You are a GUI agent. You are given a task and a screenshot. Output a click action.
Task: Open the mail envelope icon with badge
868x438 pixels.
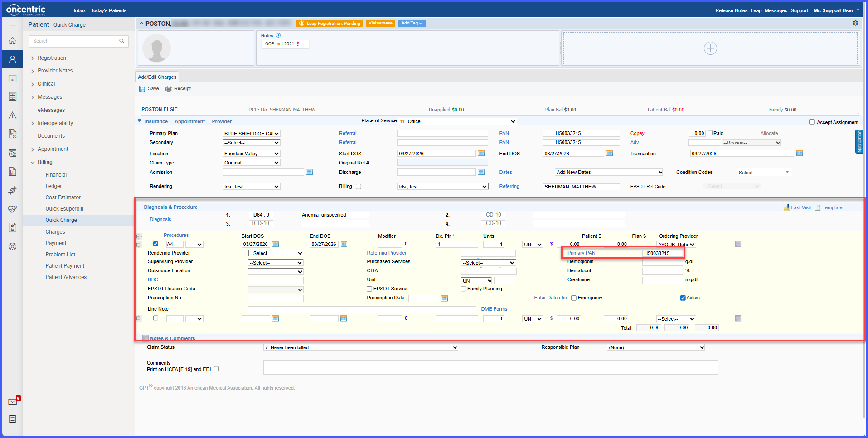[13, 402]
